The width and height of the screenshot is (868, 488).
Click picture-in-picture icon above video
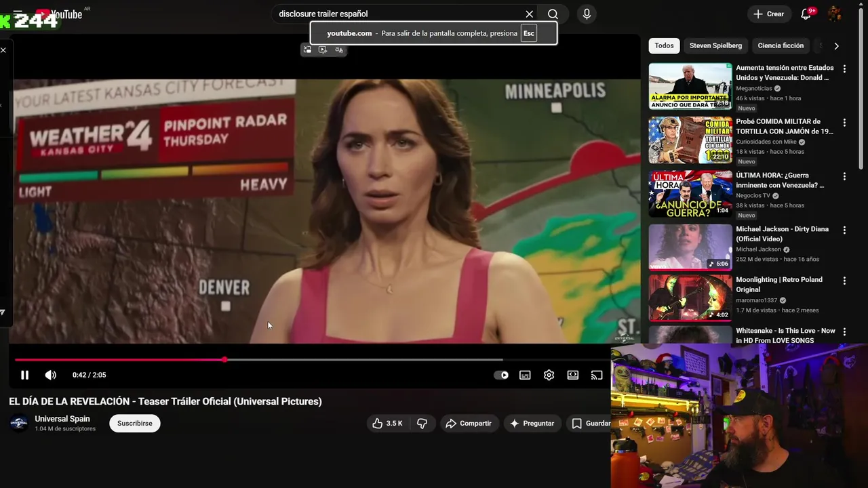(x=307, y=49)
